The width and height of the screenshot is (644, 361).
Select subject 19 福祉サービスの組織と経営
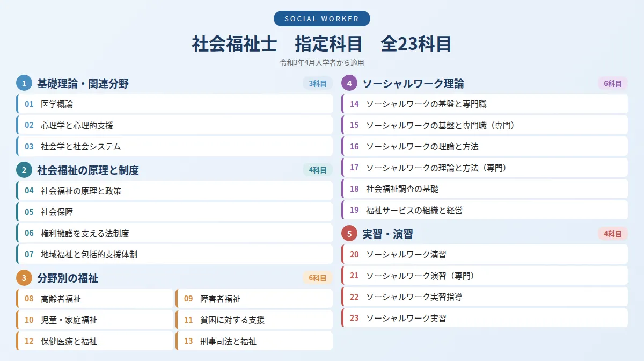[485, 210]
